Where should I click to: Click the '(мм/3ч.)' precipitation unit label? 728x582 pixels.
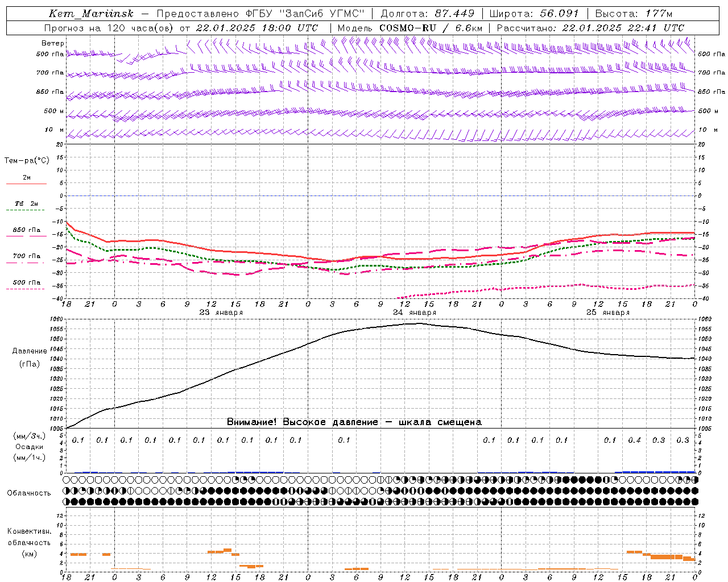30,436
